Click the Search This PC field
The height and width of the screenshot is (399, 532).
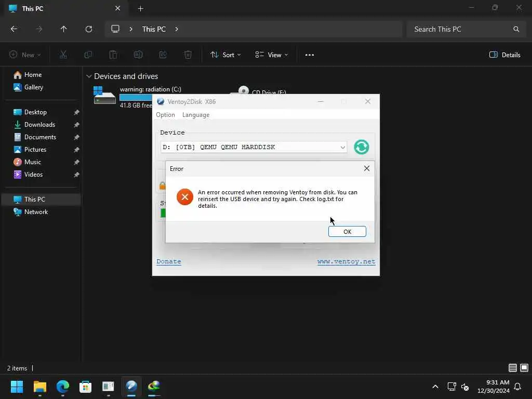[466, 29]
